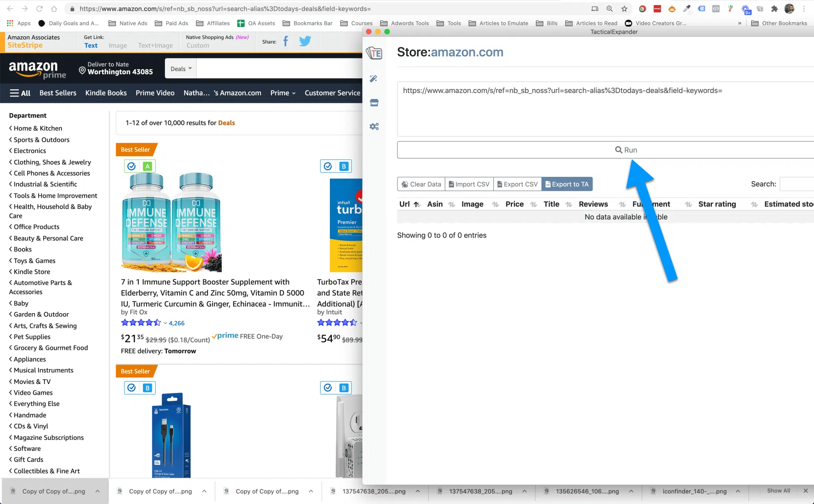Open the OA Assets bookmark
814x504 pixels.
click(256, 23)
